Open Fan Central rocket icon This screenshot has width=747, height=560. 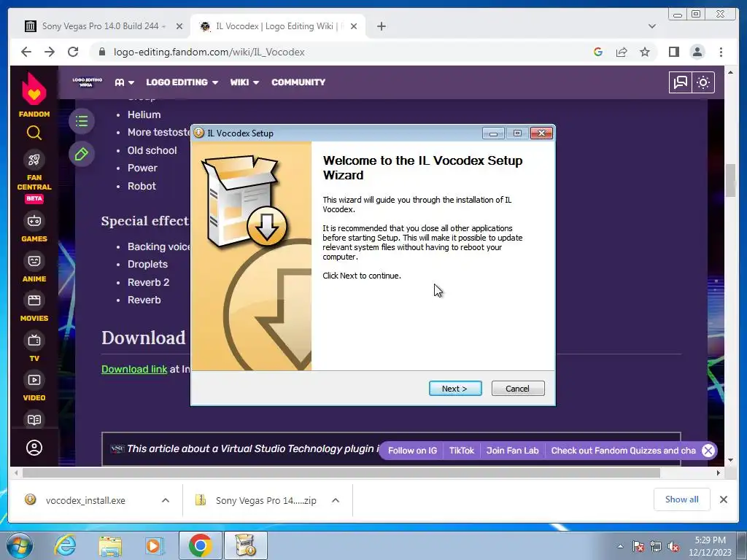point(34,160)
